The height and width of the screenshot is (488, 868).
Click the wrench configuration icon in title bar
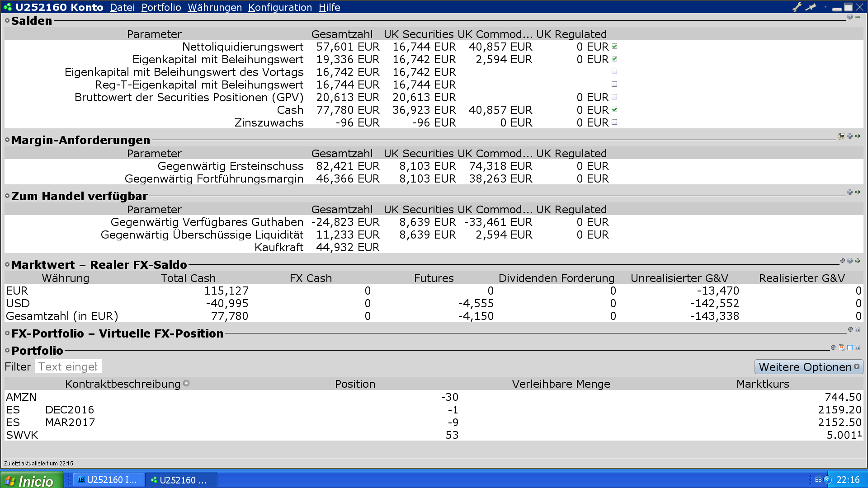click(797, 7)
